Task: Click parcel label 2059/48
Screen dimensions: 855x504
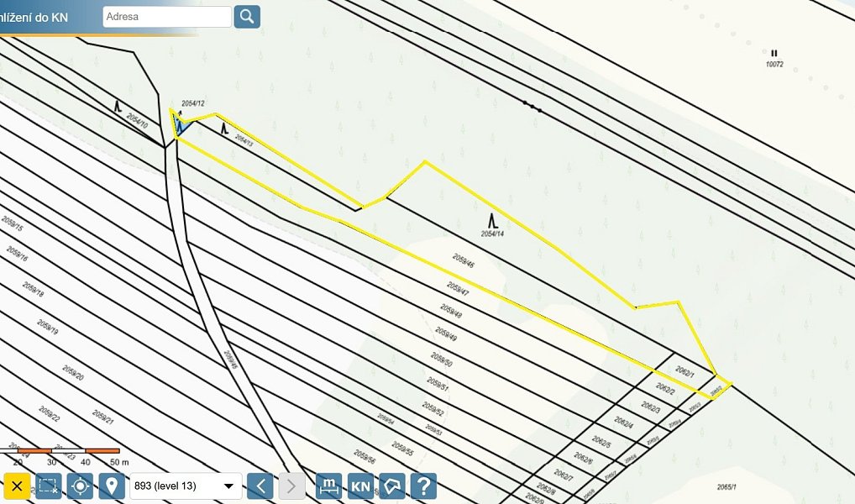Action: point(452,312)
